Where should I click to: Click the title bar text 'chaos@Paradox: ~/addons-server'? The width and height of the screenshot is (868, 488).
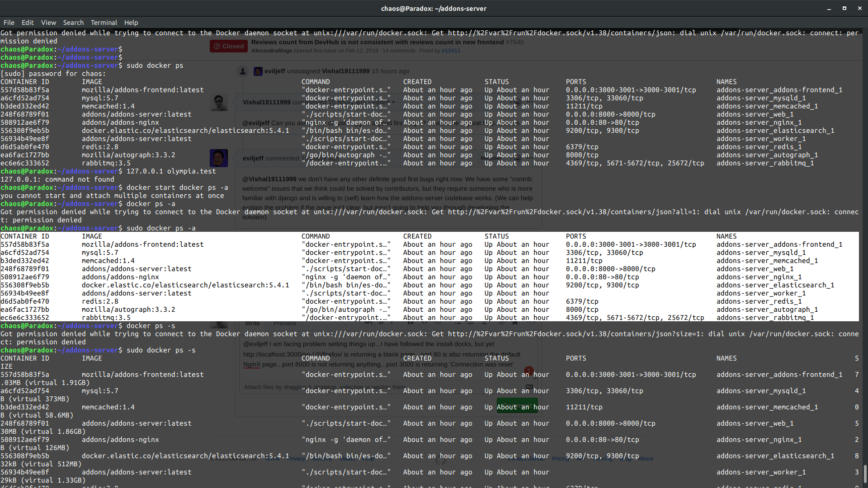click(434, 9)
